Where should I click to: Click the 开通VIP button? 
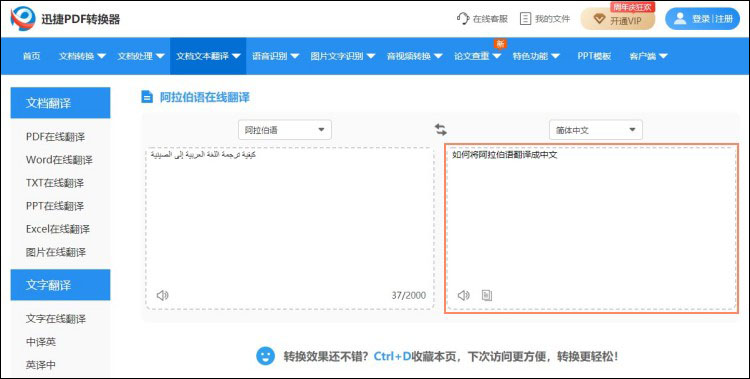coord(618,19)
